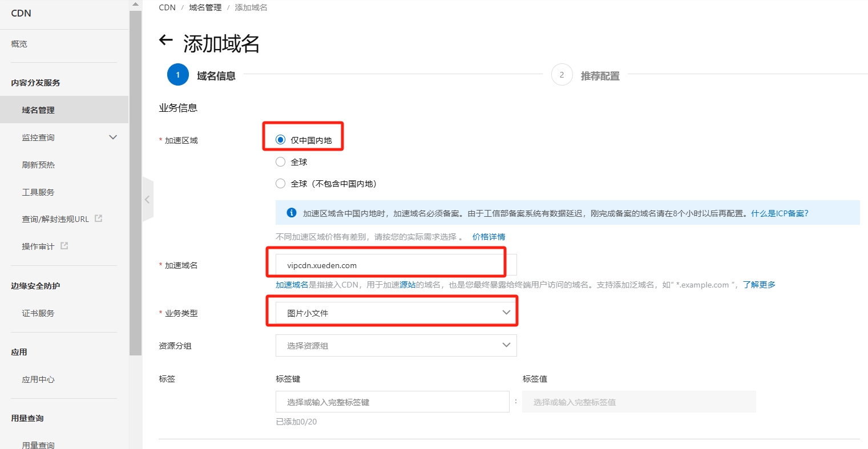Image resolution: width=868 pixels, height=449 pixels.
Task: Go to 证书服务 in sidebar
Action: point(38,313)
